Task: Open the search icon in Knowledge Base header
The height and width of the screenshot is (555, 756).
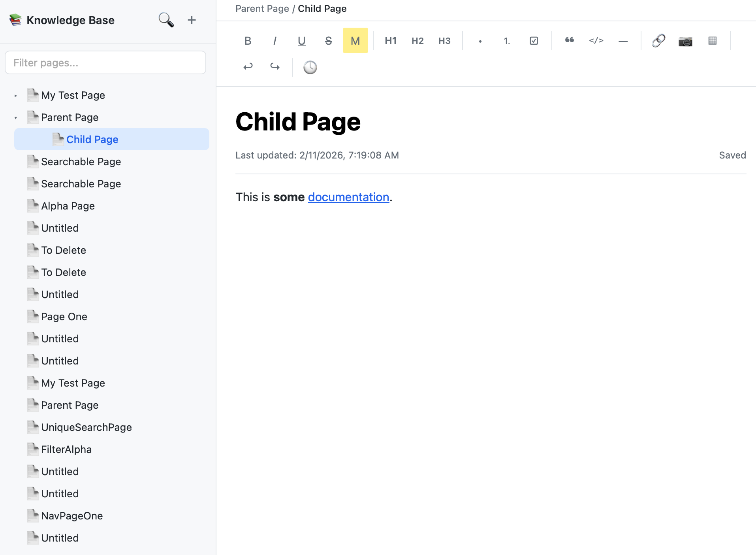Action: pyautogui.click(x=165, y=19)
